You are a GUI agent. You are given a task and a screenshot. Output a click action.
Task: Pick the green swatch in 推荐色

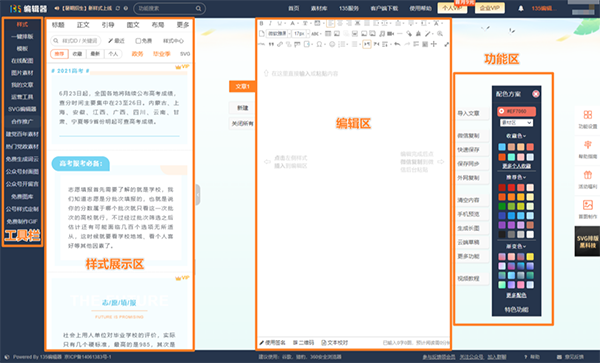point(502,206)
